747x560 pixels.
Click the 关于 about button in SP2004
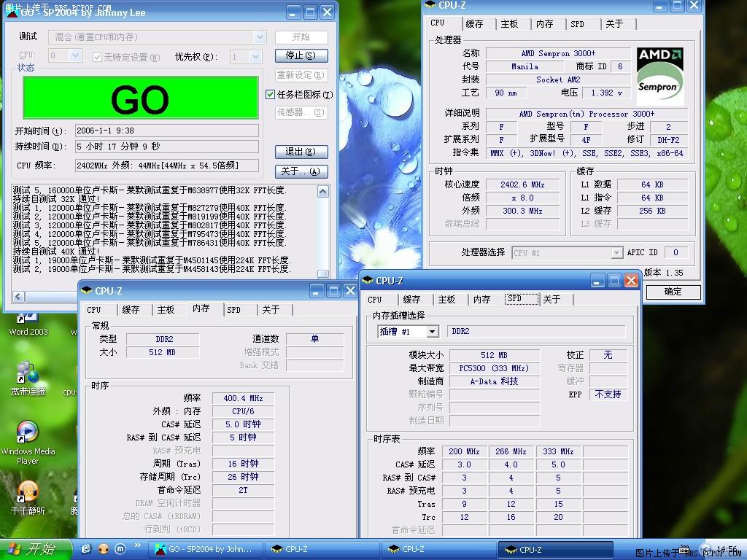tap(301, 171)
